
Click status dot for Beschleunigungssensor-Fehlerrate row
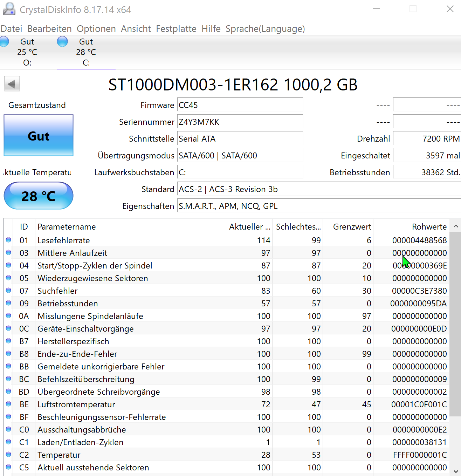click(8, 417)
